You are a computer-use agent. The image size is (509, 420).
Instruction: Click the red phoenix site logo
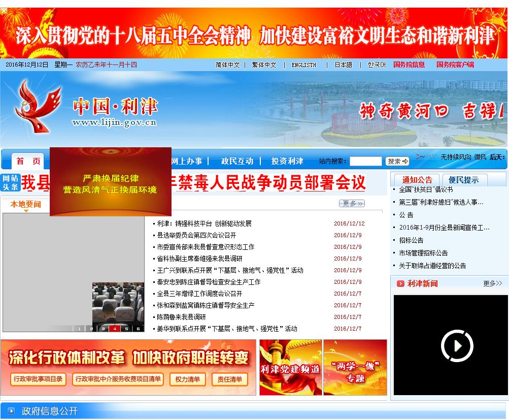point(38,107)
